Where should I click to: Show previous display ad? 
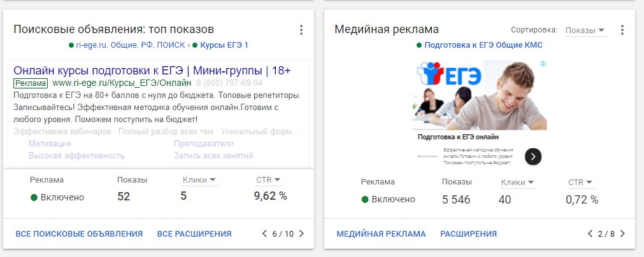coord(590,233)
